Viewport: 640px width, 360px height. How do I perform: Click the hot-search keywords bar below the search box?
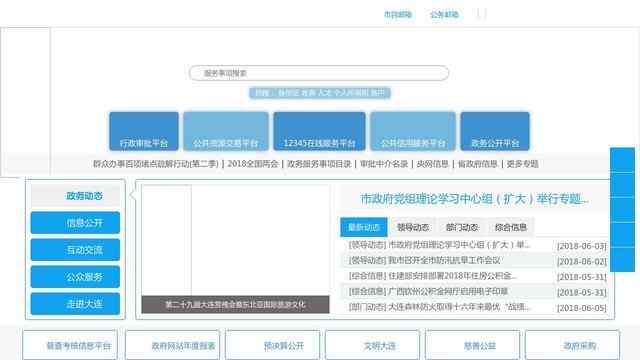point(320,93)
